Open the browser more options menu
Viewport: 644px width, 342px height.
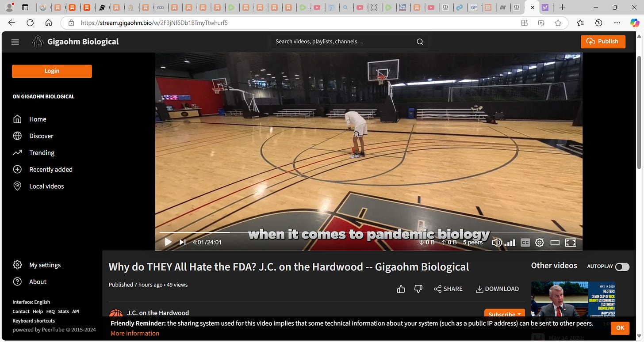(617, 23)
